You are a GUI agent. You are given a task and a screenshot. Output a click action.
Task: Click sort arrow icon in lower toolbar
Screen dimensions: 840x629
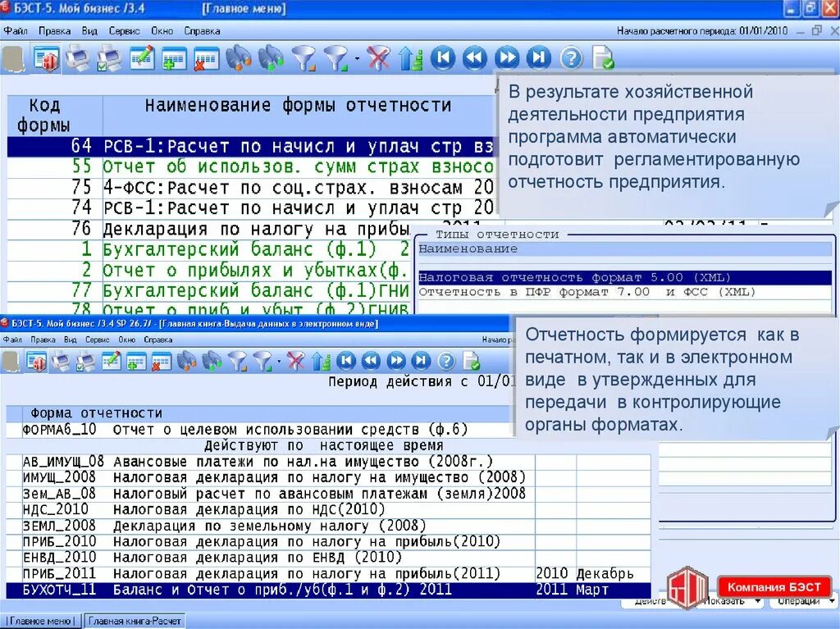click(321, 362)
